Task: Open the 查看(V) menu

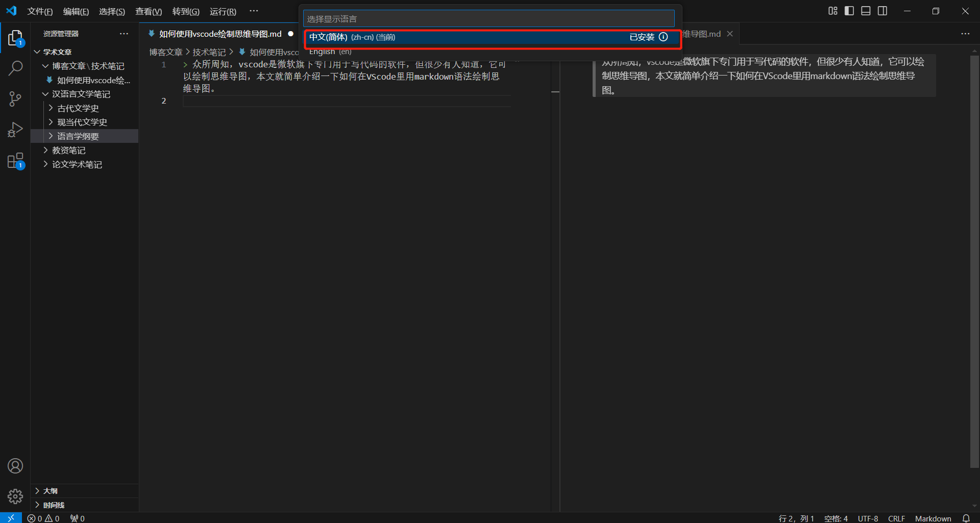Action: click(149, 11)
